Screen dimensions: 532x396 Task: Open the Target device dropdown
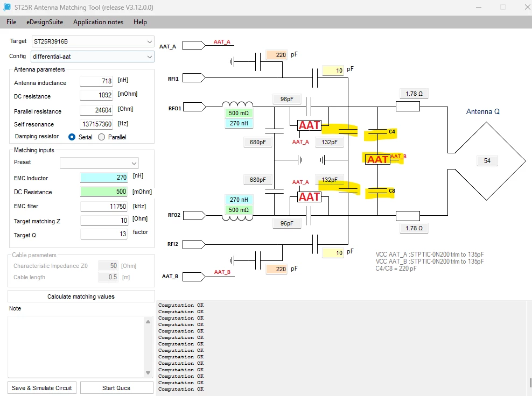(x=93, y=41)
